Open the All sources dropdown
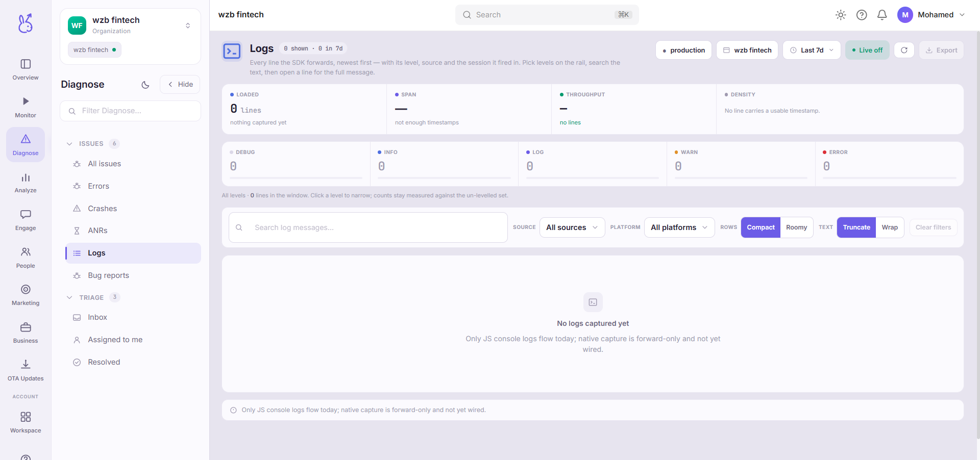 pos(572,227)
